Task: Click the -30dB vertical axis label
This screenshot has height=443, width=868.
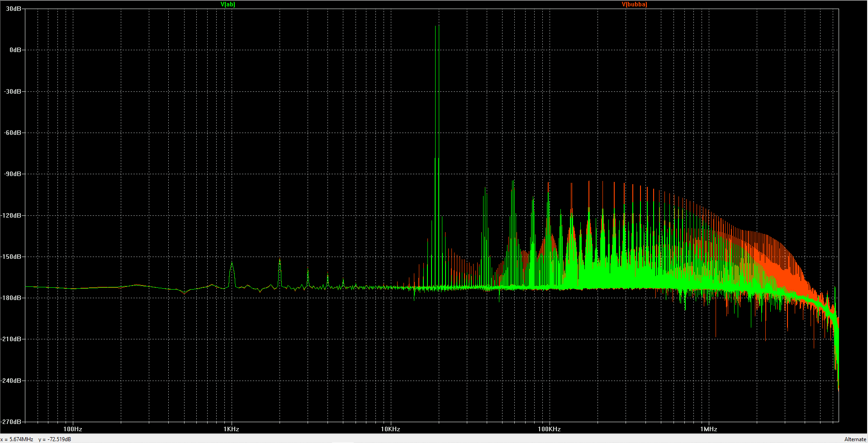Action: coord(13,91)
